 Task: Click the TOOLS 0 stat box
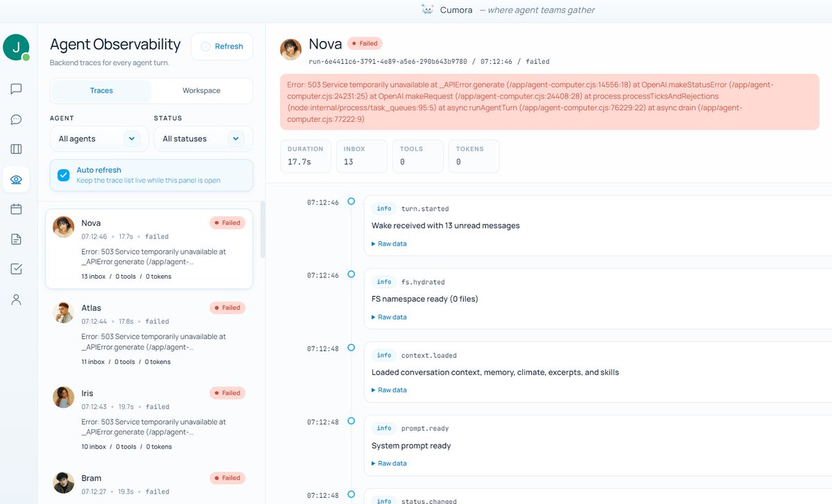click(417, 156)
